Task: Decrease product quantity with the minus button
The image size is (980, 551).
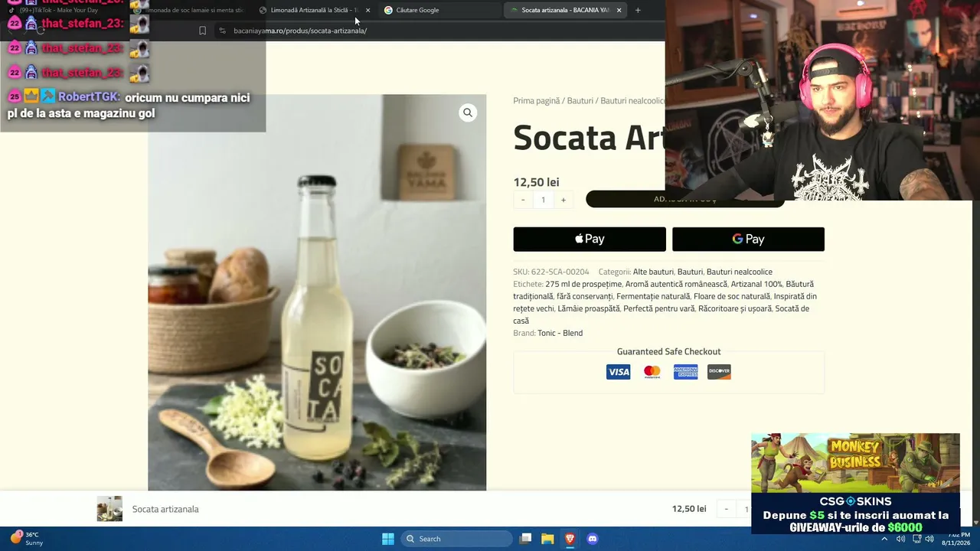Action: coord(523,200)
